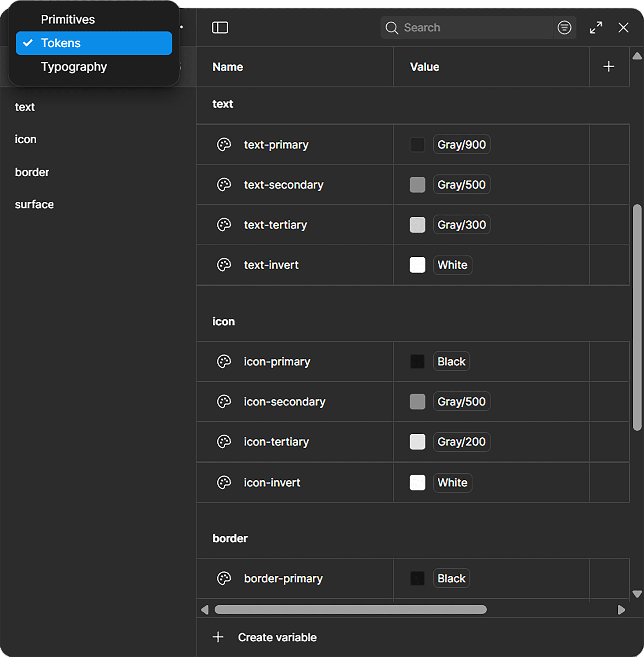This screenshot has height=657, width=644.
Task: Open the White alias chip for icon-invert
Action: click(452, 482)
